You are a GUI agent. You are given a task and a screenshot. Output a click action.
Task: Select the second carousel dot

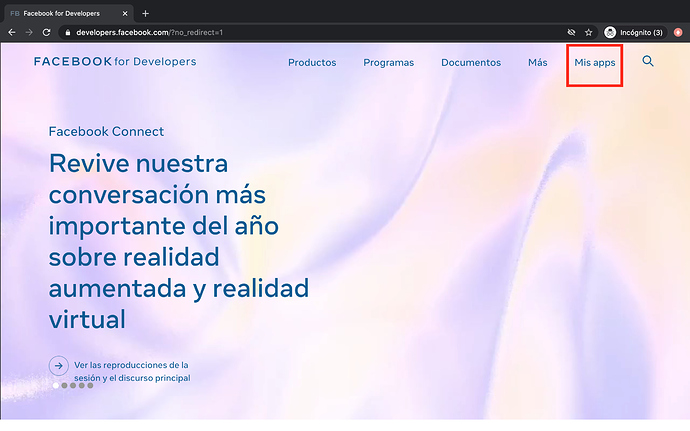click(64, 386)
